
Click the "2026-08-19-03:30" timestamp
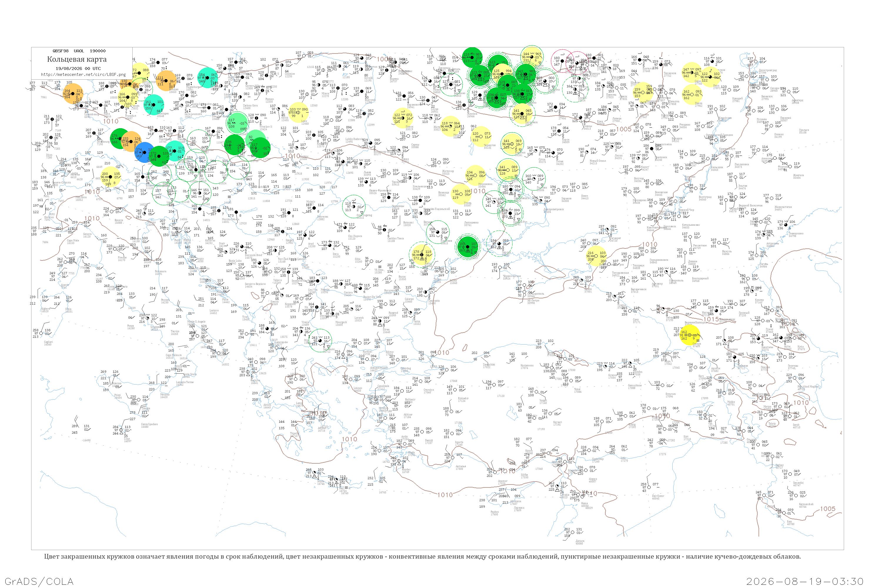[805, 581]
